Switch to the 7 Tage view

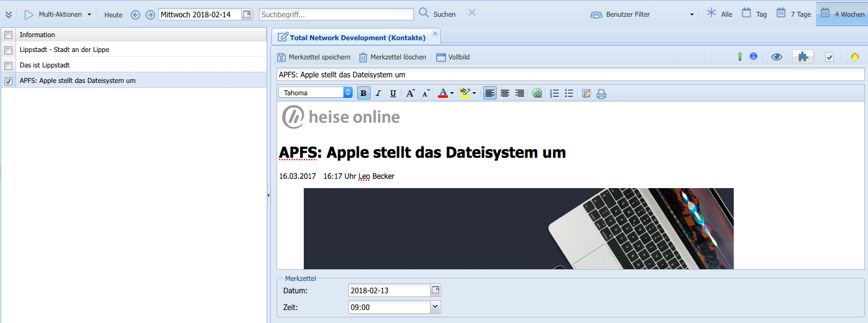click(x=794, y=14)
